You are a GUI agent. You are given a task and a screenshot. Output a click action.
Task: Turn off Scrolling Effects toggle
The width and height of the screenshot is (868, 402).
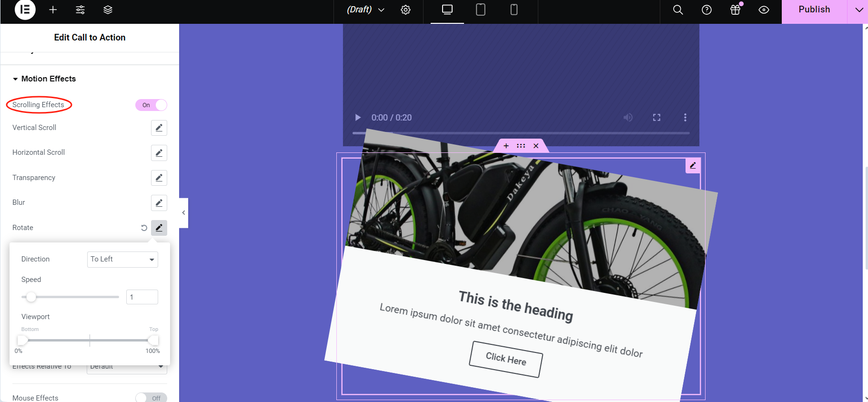pyautogui.click(x=151, y=105)
